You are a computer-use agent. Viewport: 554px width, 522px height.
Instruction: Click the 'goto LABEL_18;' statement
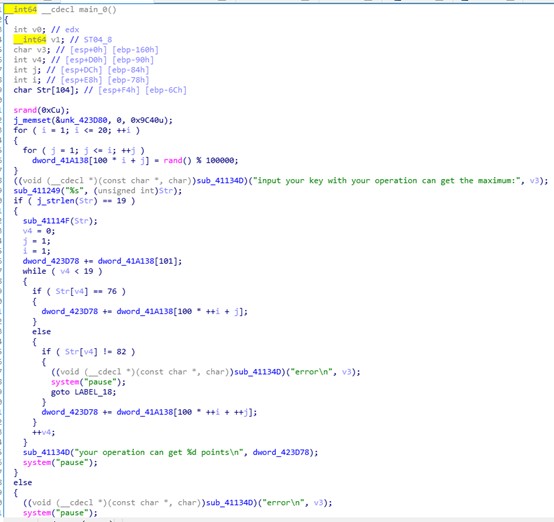click(83, 392)
